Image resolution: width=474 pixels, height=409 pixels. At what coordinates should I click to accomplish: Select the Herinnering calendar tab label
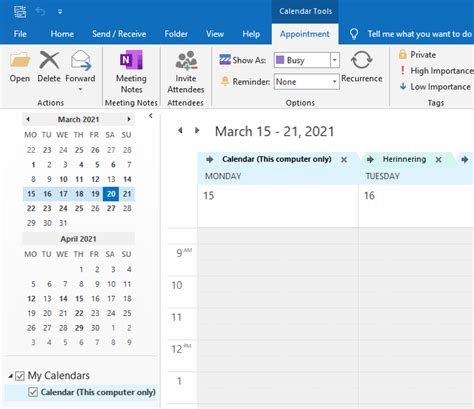(x=404, y=159)
